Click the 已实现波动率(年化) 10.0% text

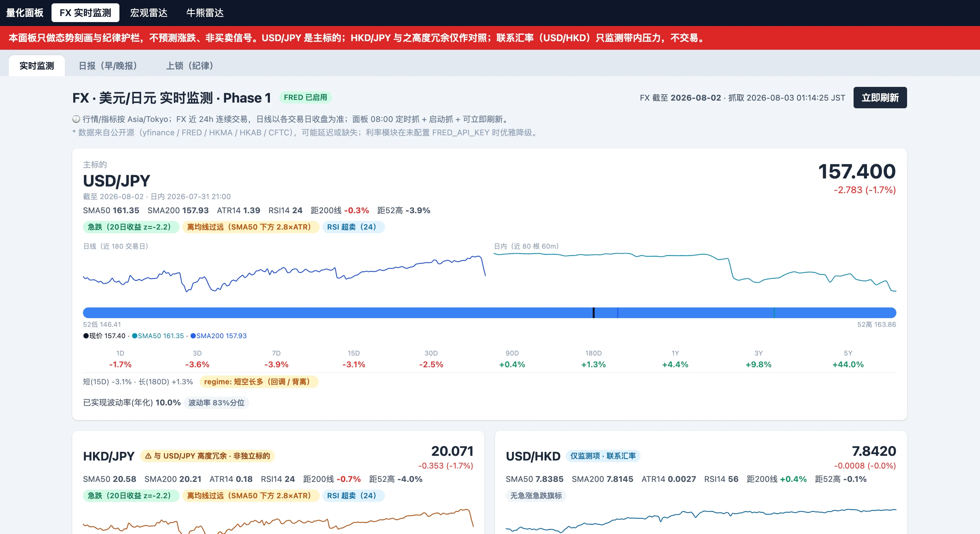(132, 402)
